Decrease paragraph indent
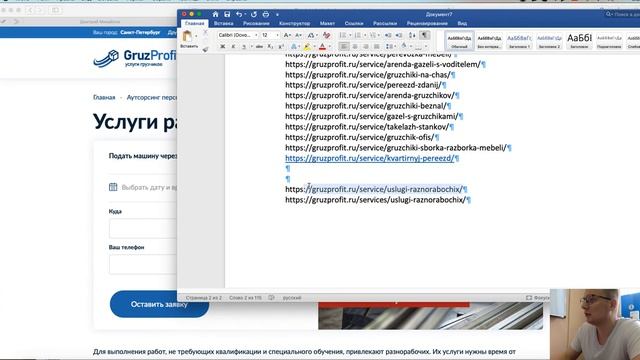The width and height of the screenshot is (640, 360). pyautogui.click(x=388, y=36)
